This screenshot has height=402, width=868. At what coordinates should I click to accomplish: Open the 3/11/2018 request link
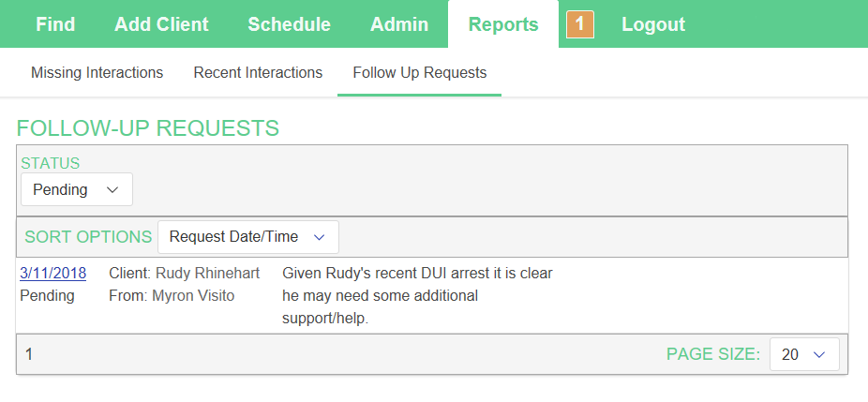tap(52, 273)
